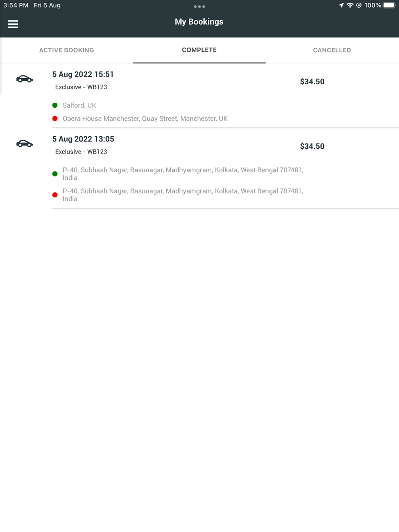Tap green pickup dot of 13:05 booking

click(55, 174)
